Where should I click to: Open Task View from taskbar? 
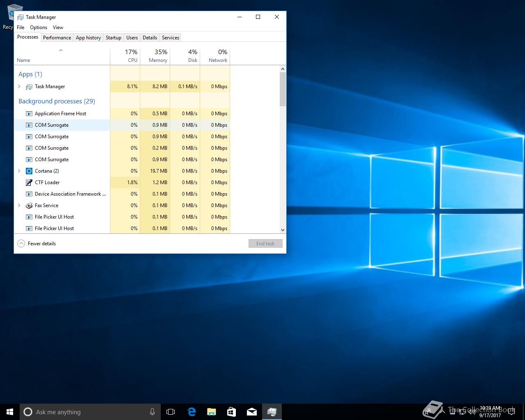[171, 412]
